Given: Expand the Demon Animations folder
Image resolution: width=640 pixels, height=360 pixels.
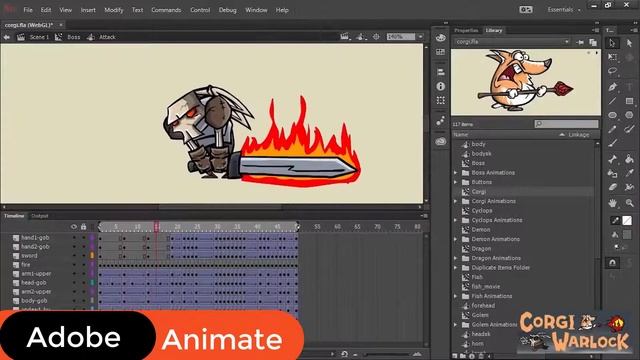Looking at the screenshot, I should [456, 239].
